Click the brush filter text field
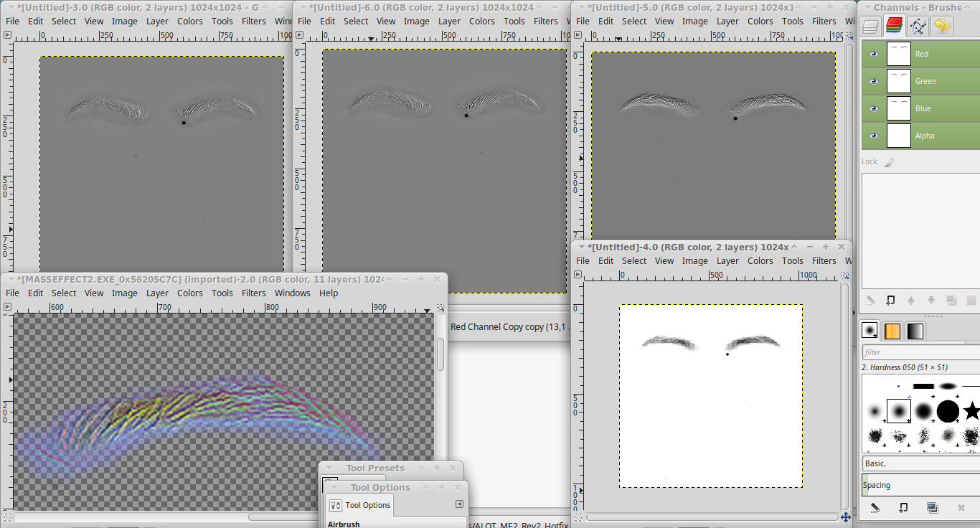This screenshot has height=528, width=980. pyautogui.click(x=920, y=352)
